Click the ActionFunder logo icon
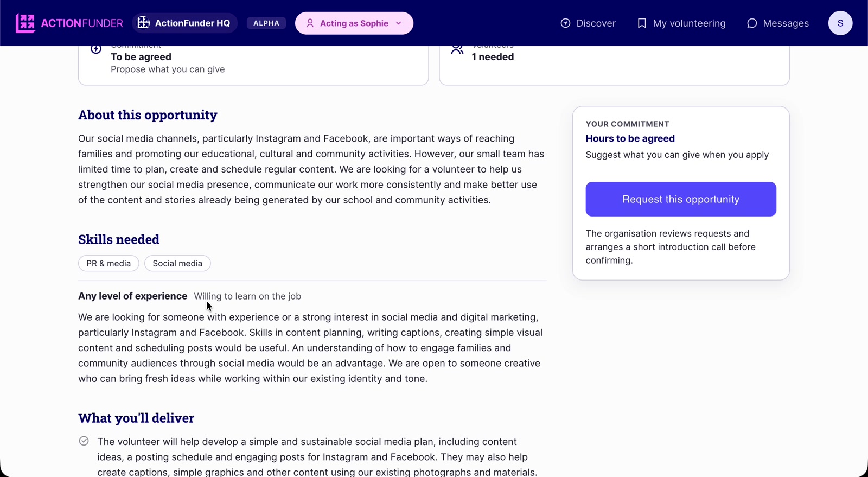 tap(25, 23)
